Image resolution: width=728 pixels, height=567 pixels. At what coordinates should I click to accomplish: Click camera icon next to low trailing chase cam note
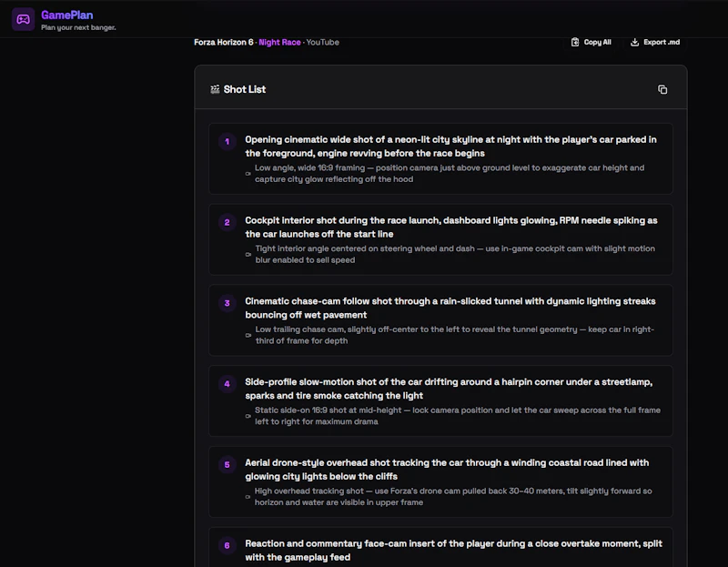[248, 335]
